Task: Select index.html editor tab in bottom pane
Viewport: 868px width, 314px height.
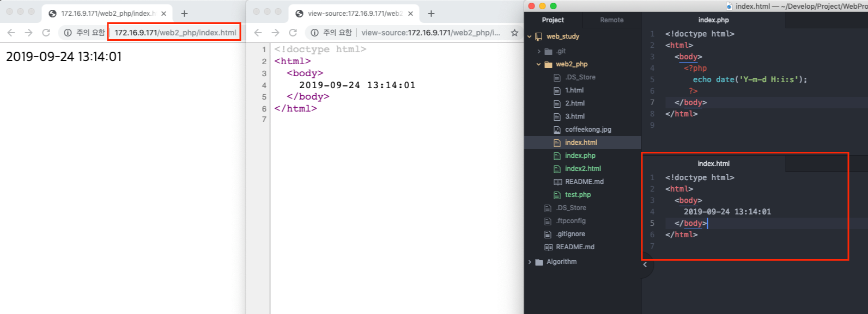Action: click(713, 164)
